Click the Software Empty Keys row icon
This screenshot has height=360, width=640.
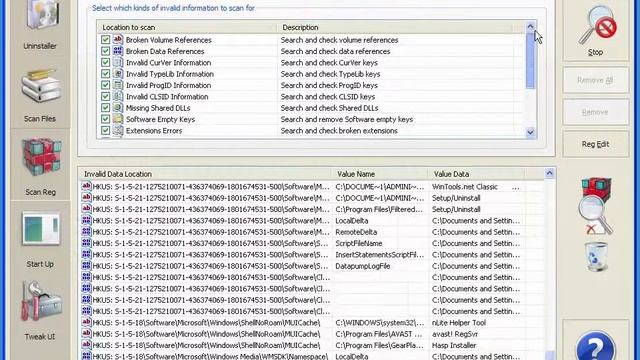118,119
